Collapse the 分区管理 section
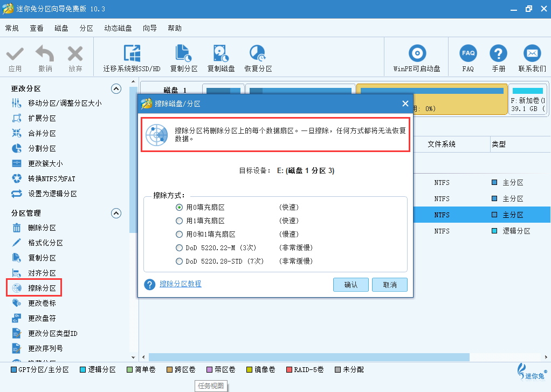 click(x=116, y=213)
